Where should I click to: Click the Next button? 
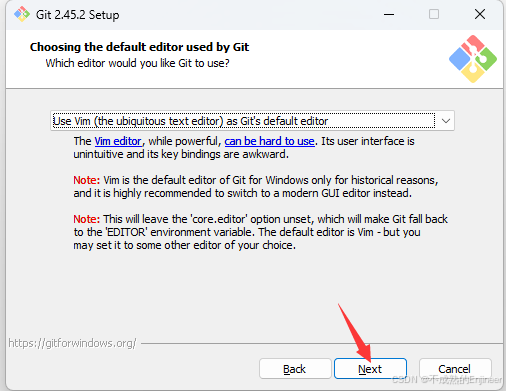[370, 369]
